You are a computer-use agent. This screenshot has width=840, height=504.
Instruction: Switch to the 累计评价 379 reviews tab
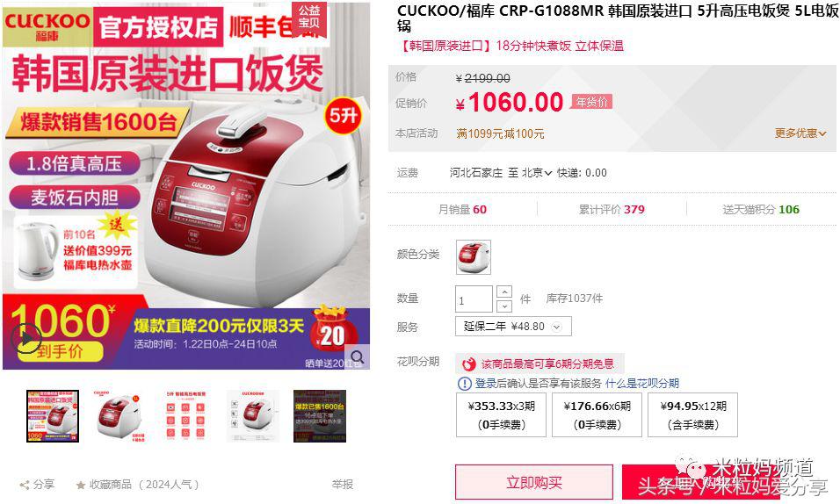pos(612,210)
